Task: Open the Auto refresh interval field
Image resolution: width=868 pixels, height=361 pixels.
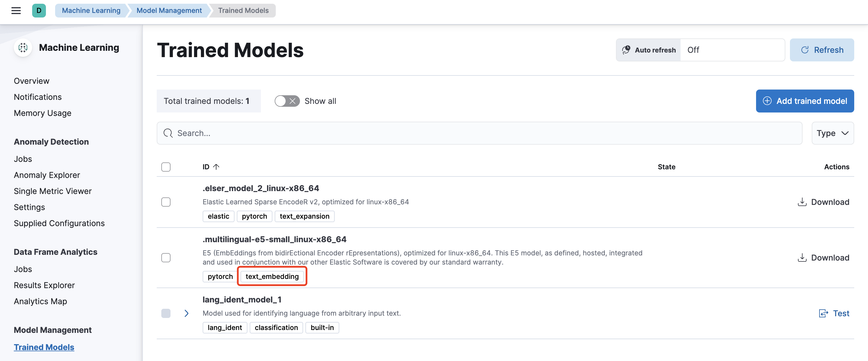Action: click(732, 50)
